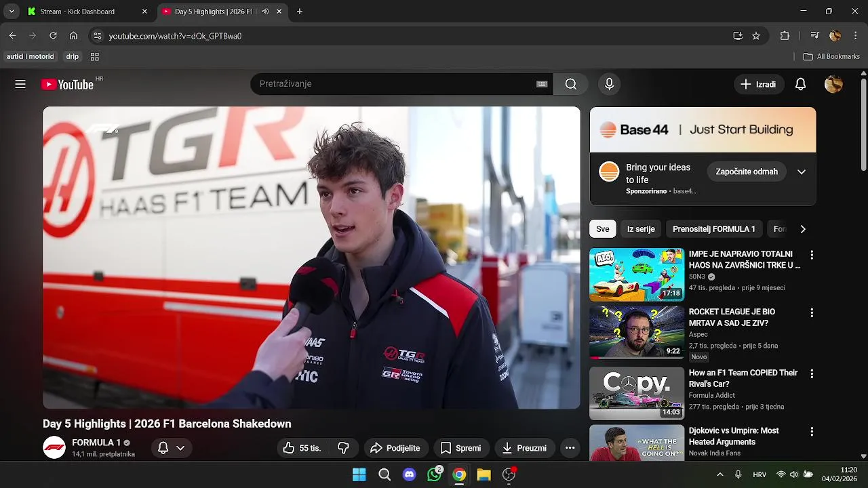
Task: Expand the Base44 ad chevron
Action: (801, 171)
